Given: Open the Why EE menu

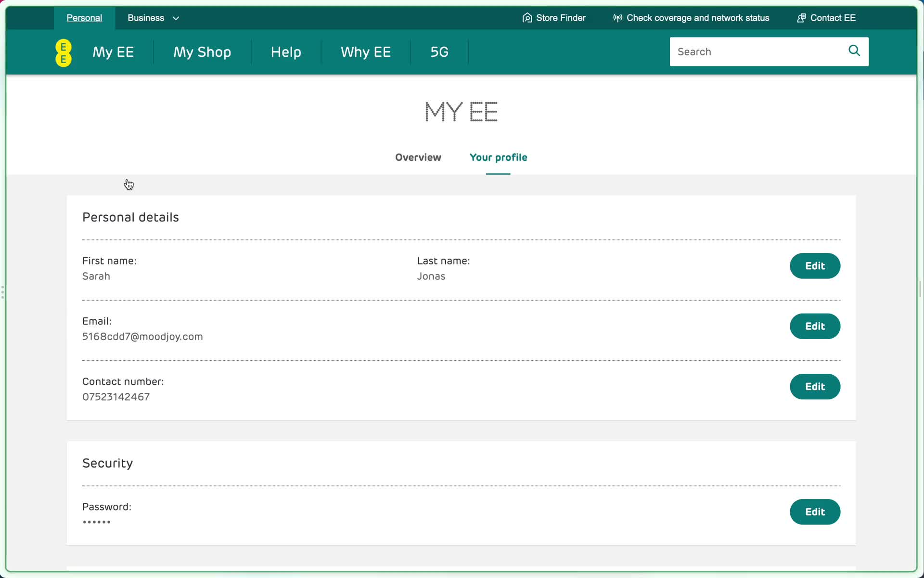Looking at the screenshot, I should (x=366, y=52).
